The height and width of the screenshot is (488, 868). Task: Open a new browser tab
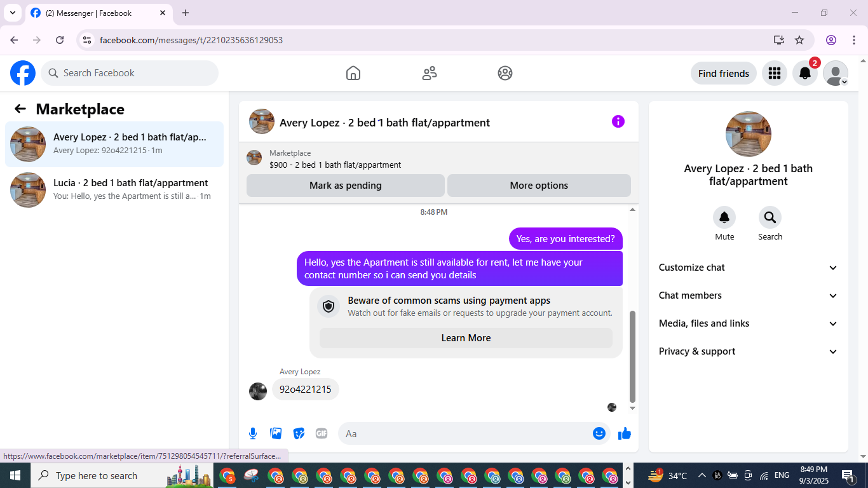(186, 13)
